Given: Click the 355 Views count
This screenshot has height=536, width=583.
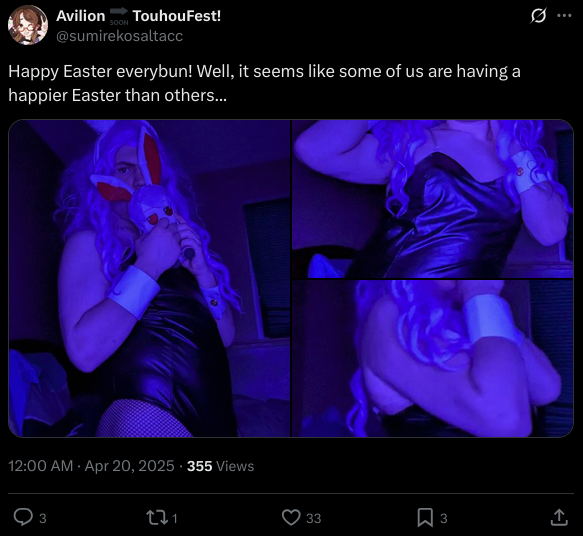Looking at the screenshot, I should pos(220,466).
